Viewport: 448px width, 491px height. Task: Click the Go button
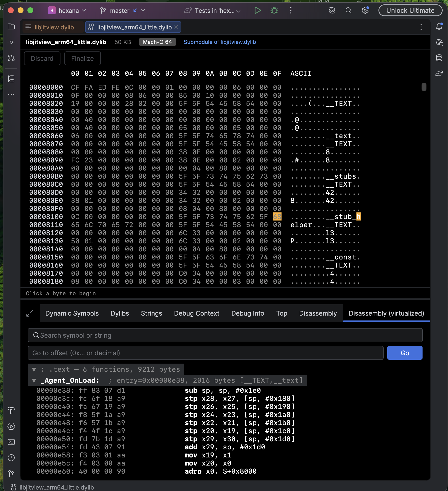point(405,353)
